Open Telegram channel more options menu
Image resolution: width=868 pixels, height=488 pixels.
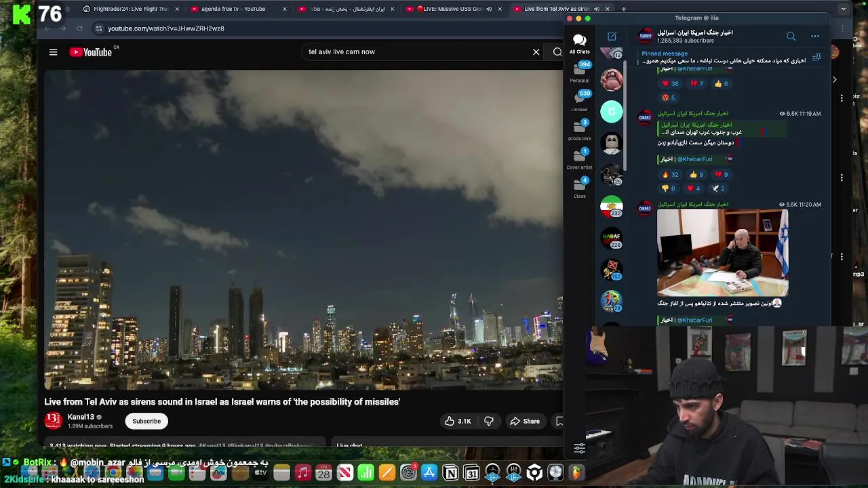[x=815, y=36]
